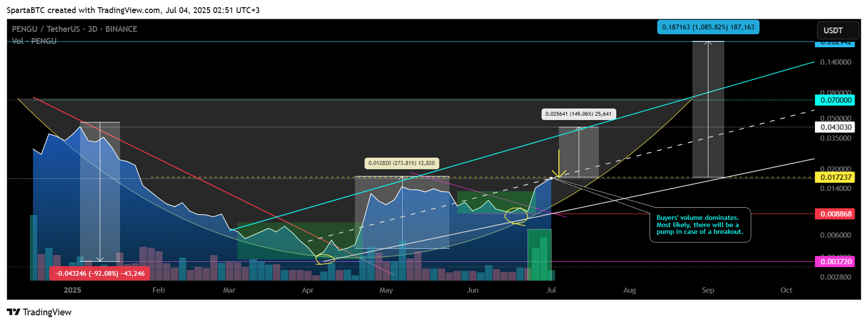This screenshot has width=868, height=324.
Task: Click the blue 0.187163 (1,085.82%) measurement label
Action: tap(708, 27)
